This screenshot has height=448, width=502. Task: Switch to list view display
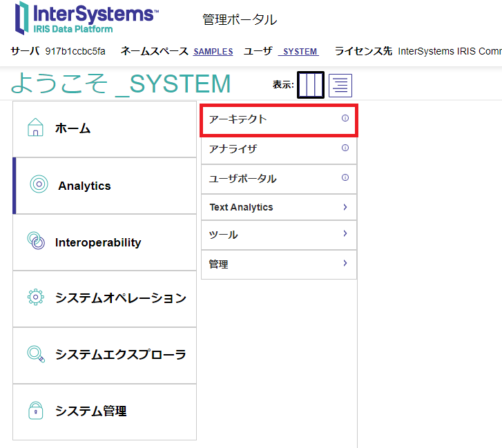(340, 85)
